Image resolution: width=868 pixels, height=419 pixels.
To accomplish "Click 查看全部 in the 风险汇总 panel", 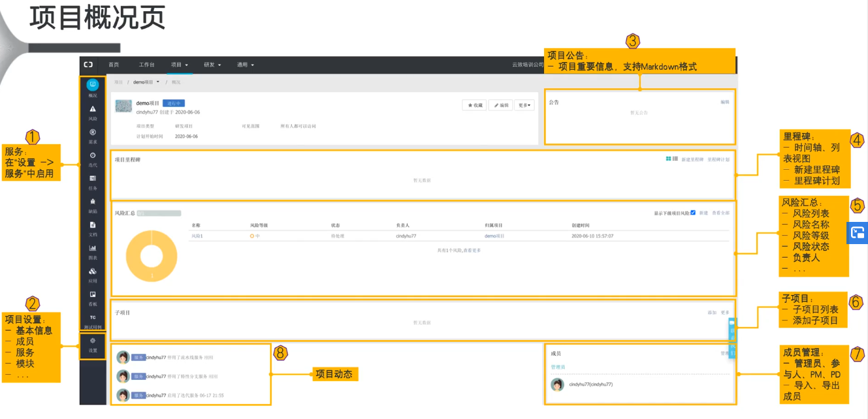I will coord(720,213).
